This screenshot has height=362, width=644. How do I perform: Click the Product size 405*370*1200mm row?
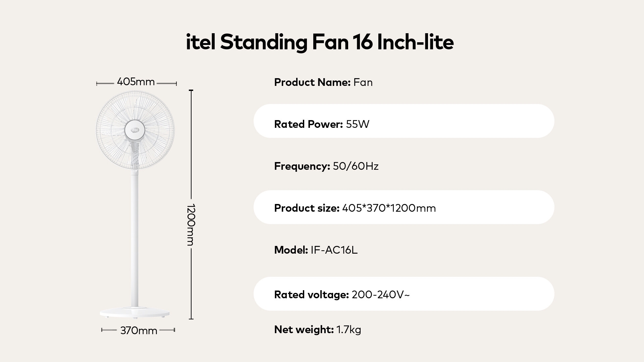pos(404,207)
